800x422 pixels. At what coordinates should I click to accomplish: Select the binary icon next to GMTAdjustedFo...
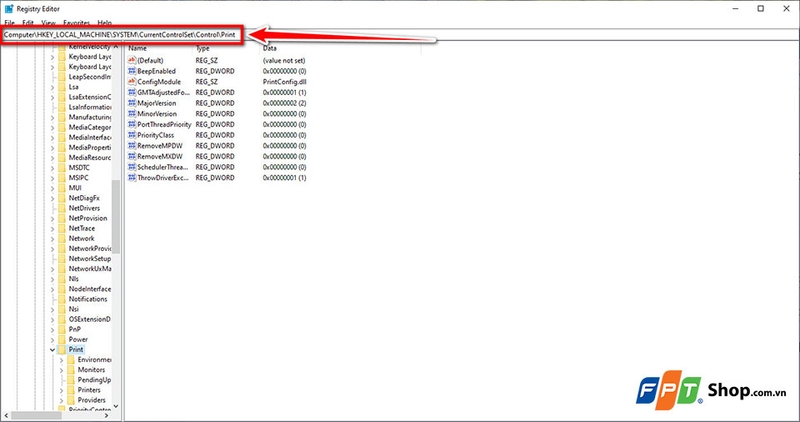[x=132, y=92]
